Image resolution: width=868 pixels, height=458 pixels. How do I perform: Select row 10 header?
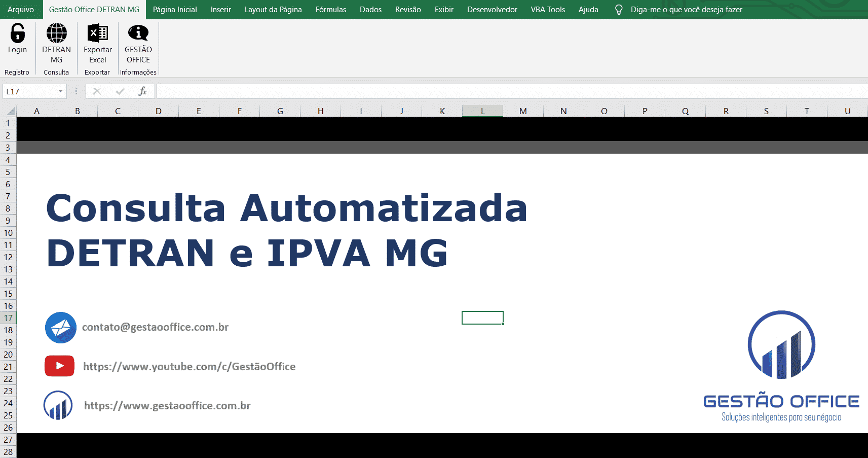click(8, 233)
